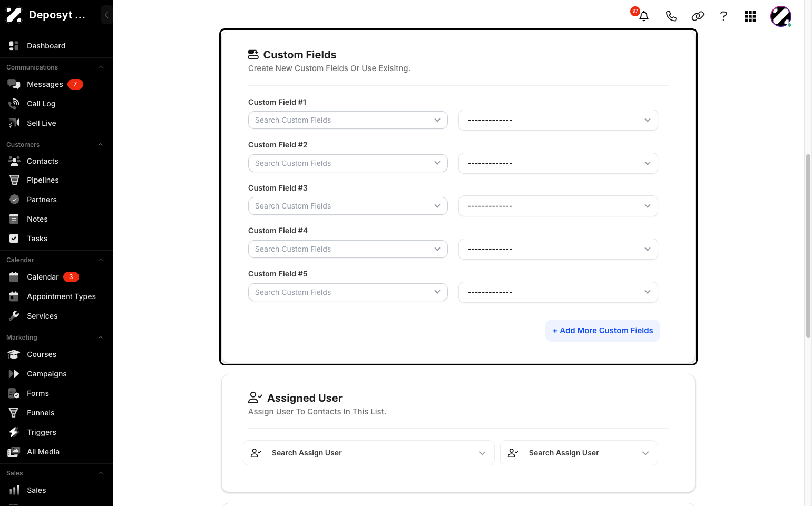Click the Sales bar chart icon
The image size is (812, 506).
pos(14,490)
